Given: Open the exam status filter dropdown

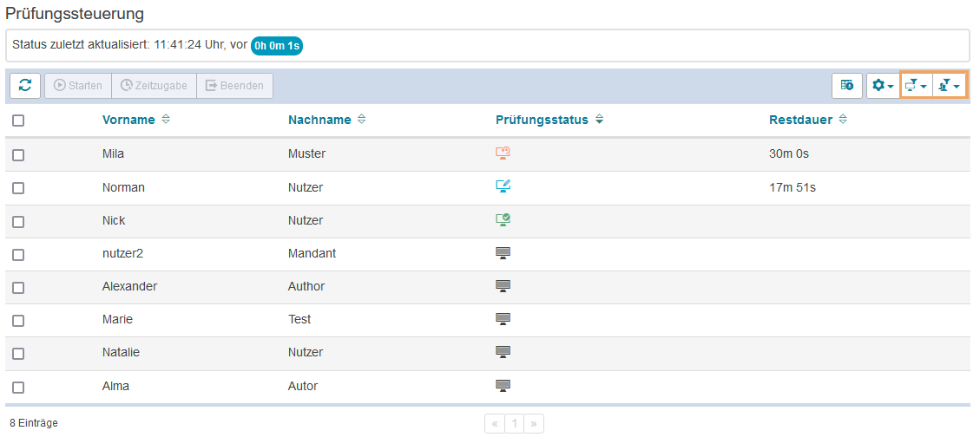Looking at the screenshot, I should [917, 86].
